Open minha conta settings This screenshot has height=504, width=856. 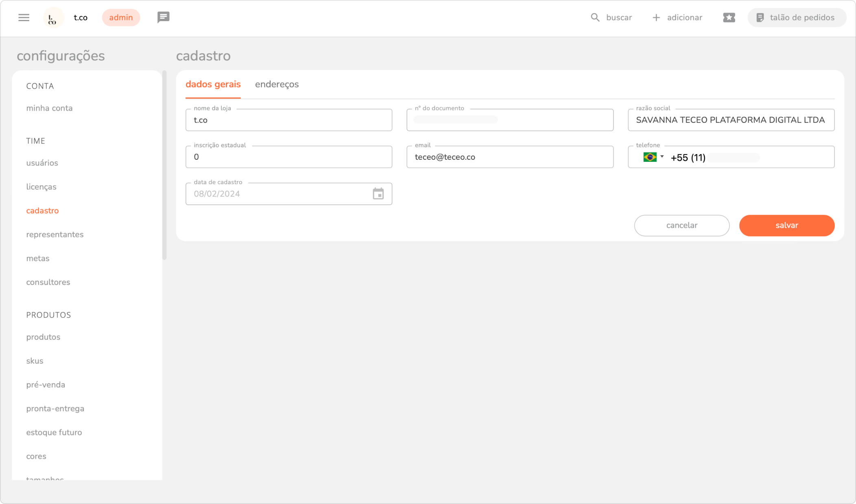point(49,108)
